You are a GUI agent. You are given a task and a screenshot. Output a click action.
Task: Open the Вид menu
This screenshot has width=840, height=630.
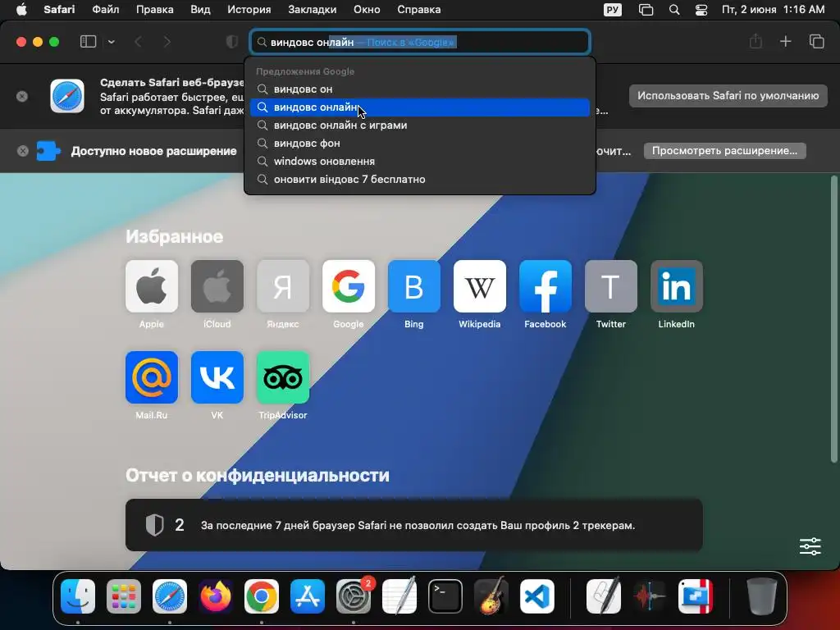[200, 10]
